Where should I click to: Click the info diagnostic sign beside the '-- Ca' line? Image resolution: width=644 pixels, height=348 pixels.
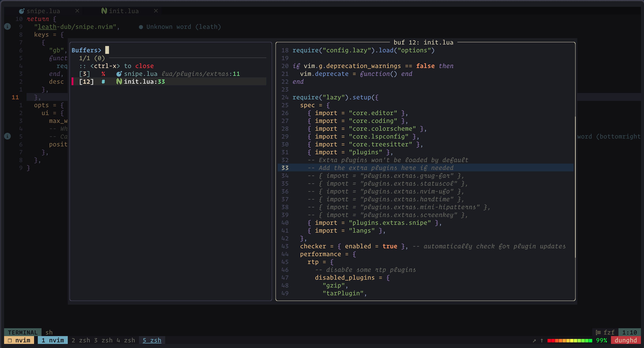pyautogui.click(x=7, y=136)
